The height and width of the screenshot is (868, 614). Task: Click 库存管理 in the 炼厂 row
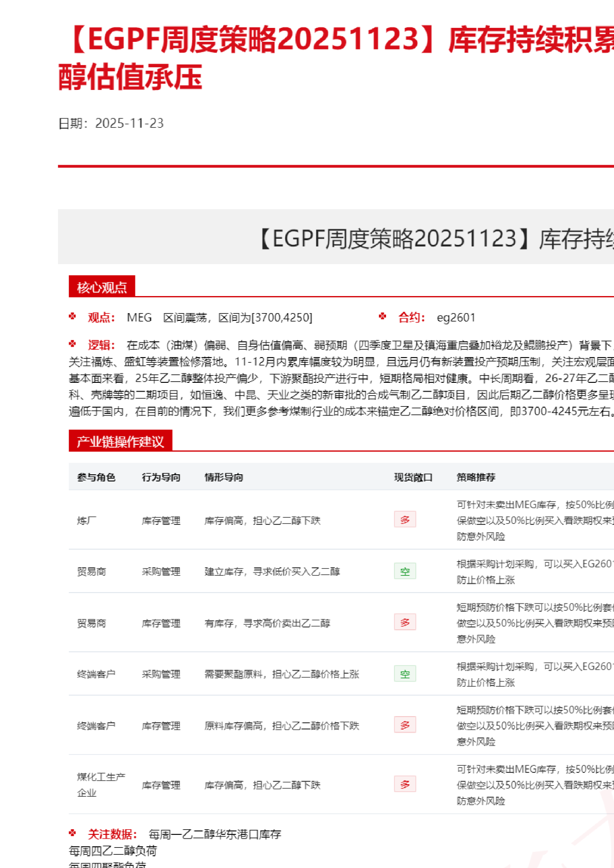coord(161,520)
